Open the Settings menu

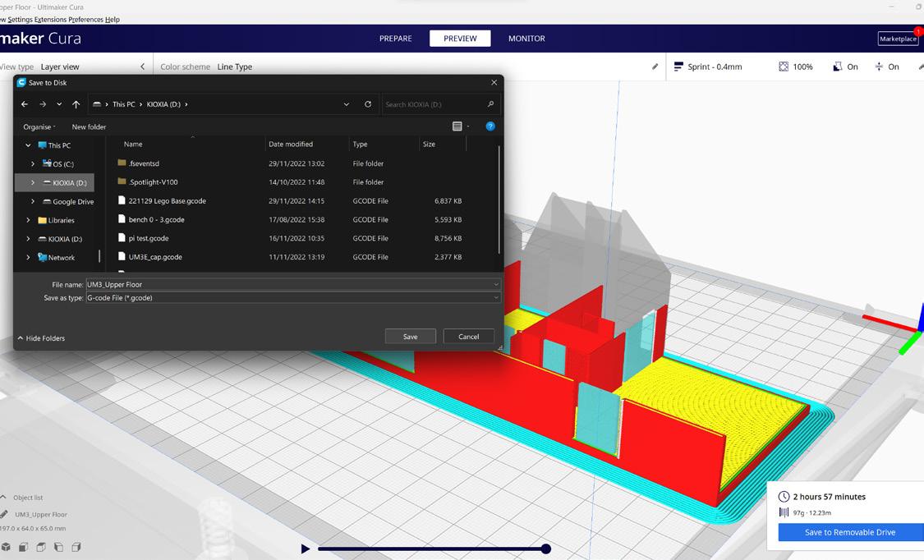tap(20, 20)
